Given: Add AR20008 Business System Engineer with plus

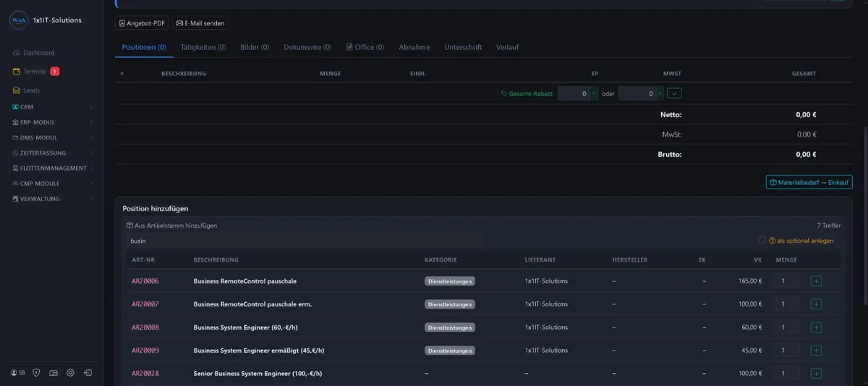Looking at the screenshot, I should (816, 327).
